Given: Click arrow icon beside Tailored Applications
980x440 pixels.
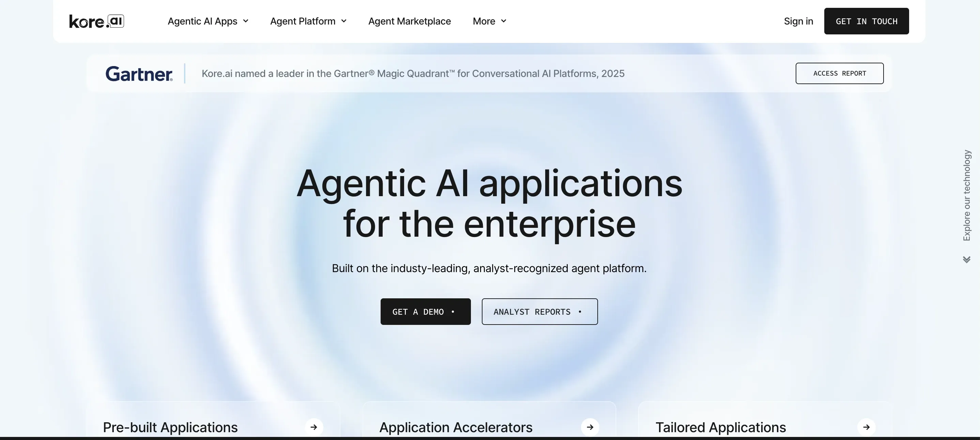Looking at the screenshot, I should point(866,427).
